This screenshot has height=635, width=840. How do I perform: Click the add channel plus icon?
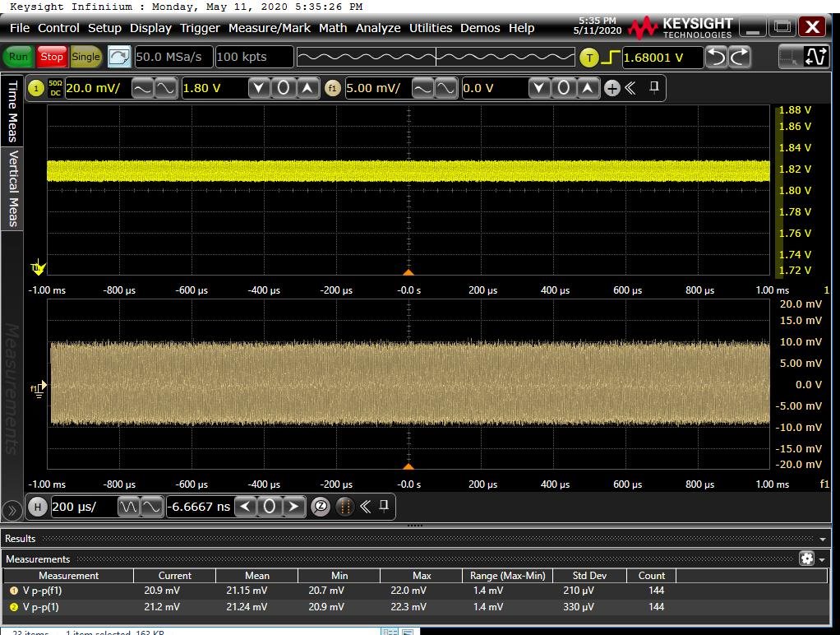tap(612, 88)
